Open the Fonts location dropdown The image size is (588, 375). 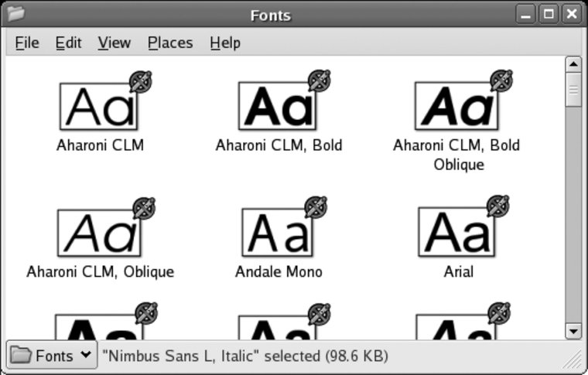[52, 356]
